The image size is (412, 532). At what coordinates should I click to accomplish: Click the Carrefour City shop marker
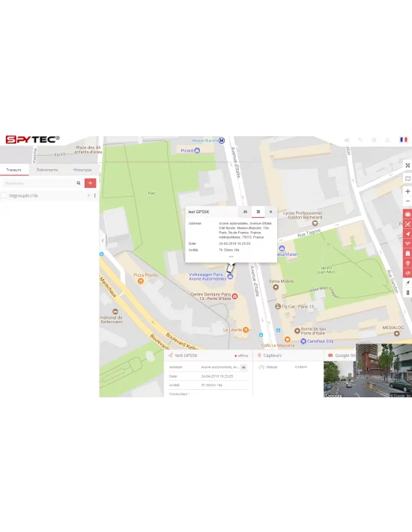tap(303, 341)
